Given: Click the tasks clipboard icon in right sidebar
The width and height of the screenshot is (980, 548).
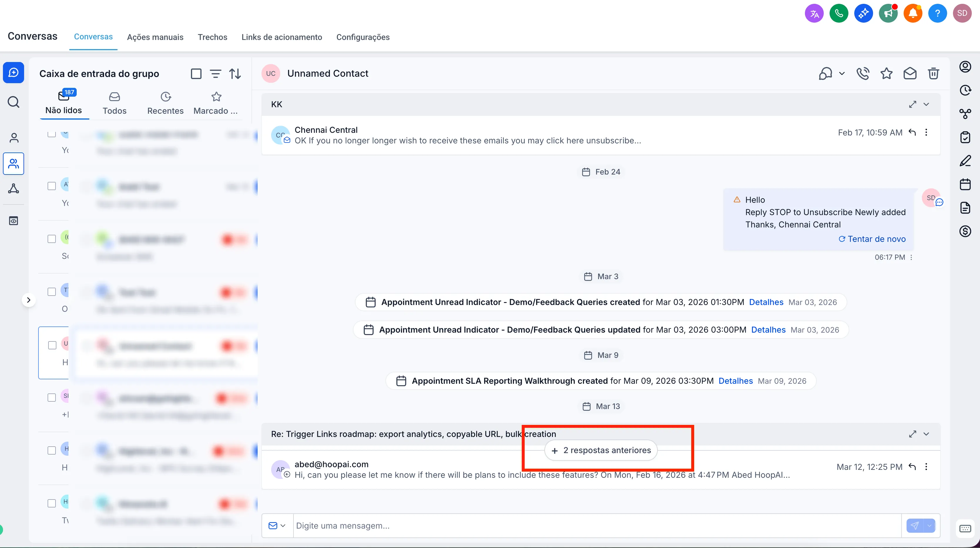Looking at the screenshot, I should (965, 137).
